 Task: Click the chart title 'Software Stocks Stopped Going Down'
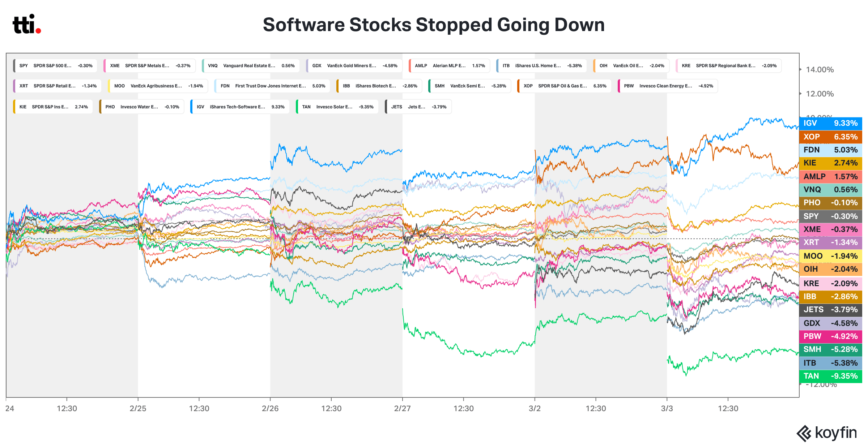click(x=434, y=25)
